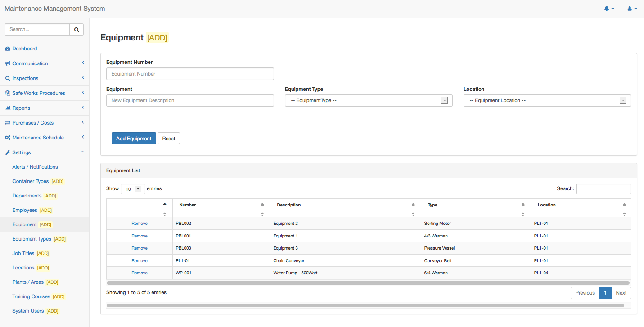Click the Settings wrench icon
This screenshot has width=644, height=327.
tap(8, 152)
